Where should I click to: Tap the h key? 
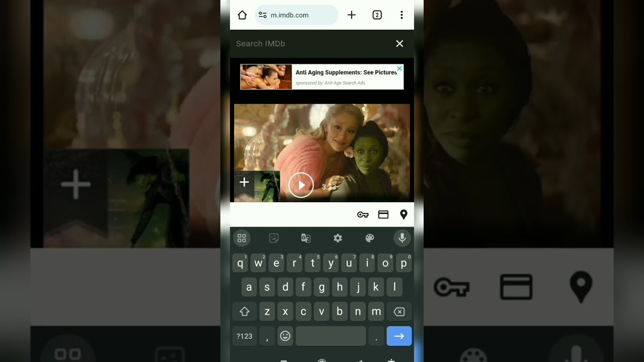coord(340,287)
